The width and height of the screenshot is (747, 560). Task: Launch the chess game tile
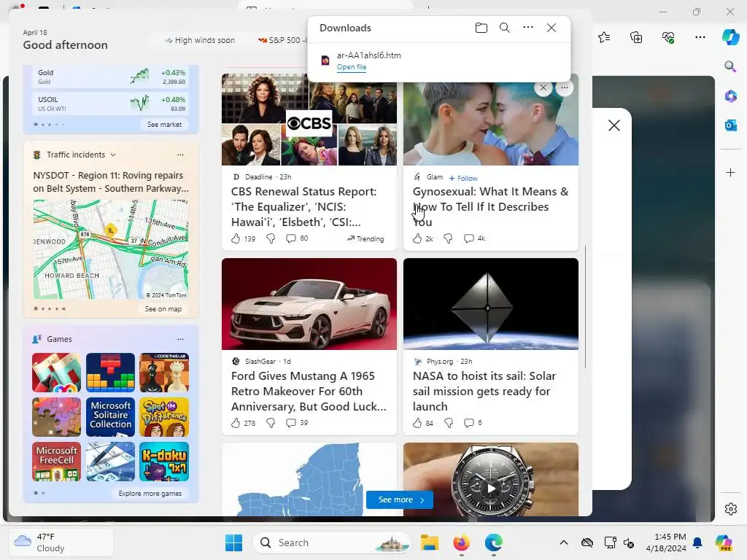click(164, 373)
